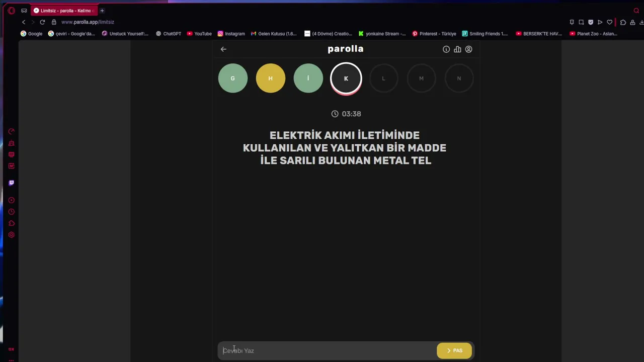Image resolution: width=644 pixels, height=362 pixels.
Task: Open the ad blocker shield icon
Action: tap(591, 22)
